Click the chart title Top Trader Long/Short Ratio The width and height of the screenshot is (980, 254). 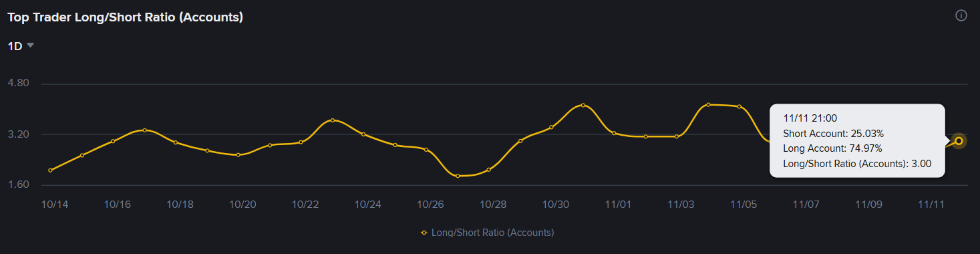(x=125, y=18)
